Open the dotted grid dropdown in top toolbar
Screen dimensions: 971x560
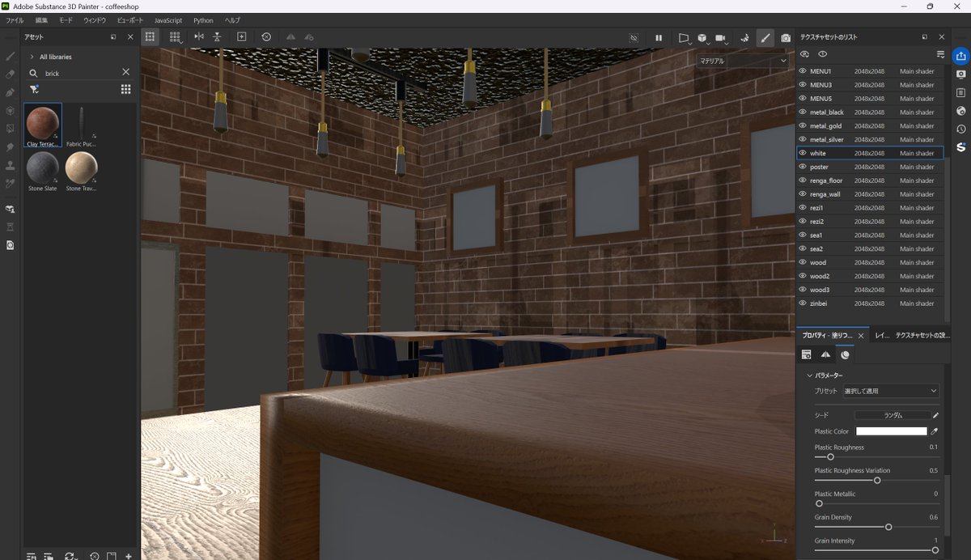pyautogui.click(x=175, y=37)
